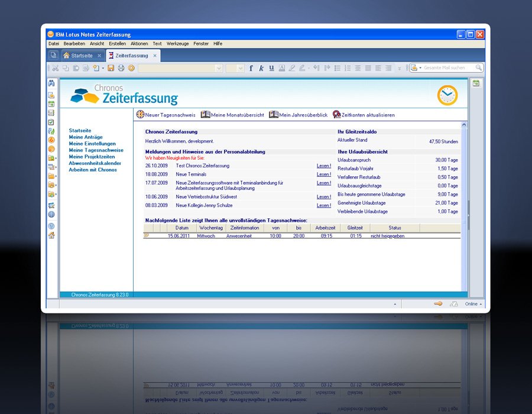
Task: Click the small arrow expander in status bar
Action: (395, 304)
